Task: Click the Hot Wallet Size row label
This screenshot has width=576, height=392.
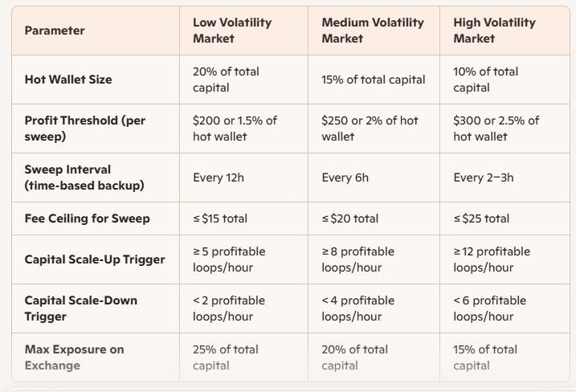Action: point(68,80)
